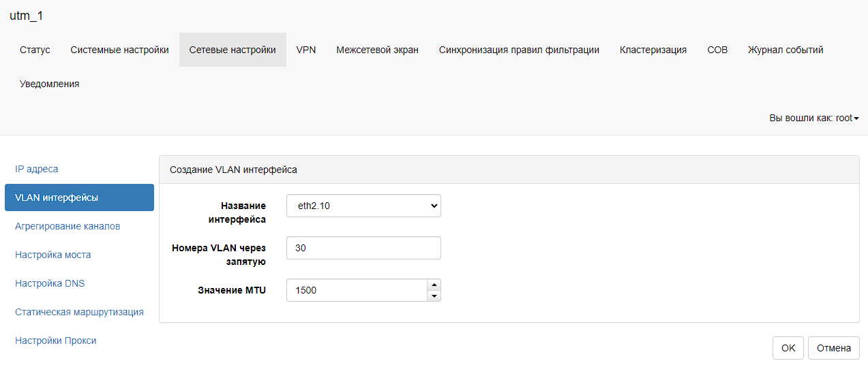Open the Статус tab
Viewport: 868px width, 365px height.
[x=35, y=50]
